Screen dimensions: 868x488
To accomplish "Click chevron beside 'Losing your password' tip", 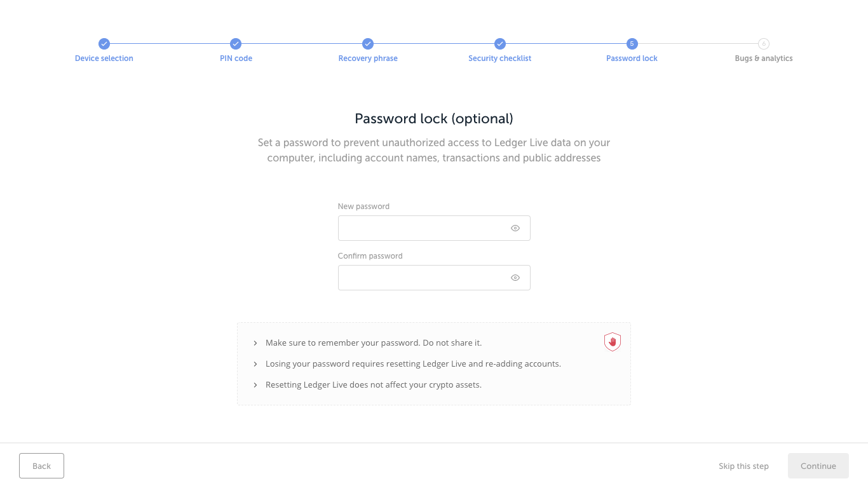I will coord(255,364).
